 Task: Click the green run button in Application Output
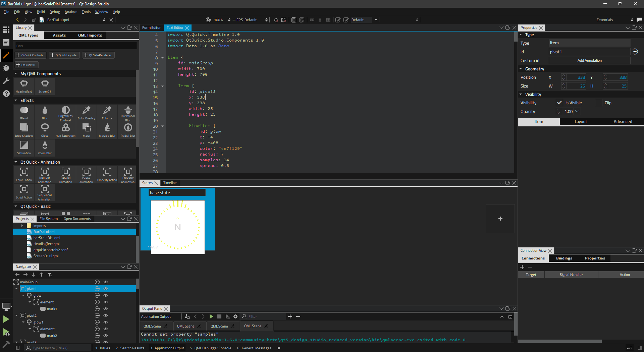pos(211,316)
